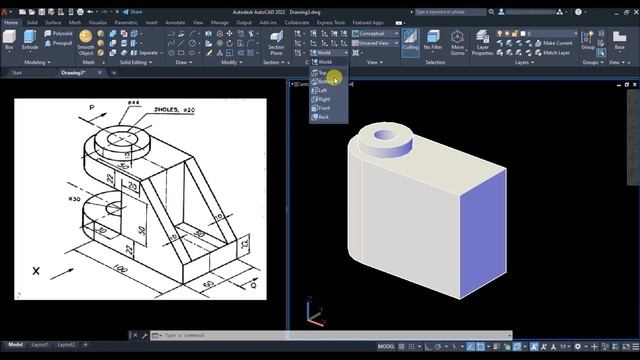Click the New drawing icon in quick access toolbar
Screen dimensions: 640x360
point(22,12)
